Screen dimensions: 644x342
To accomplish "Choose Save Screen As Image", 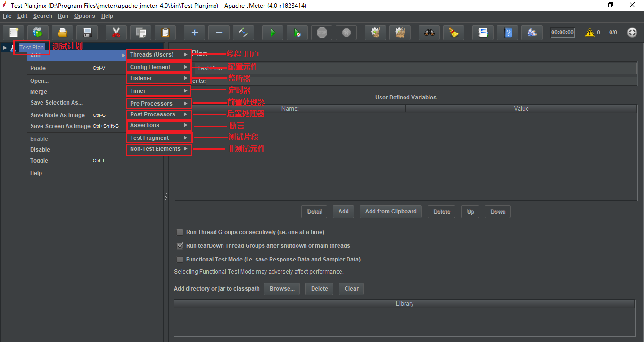I will [x=78, y=126].
